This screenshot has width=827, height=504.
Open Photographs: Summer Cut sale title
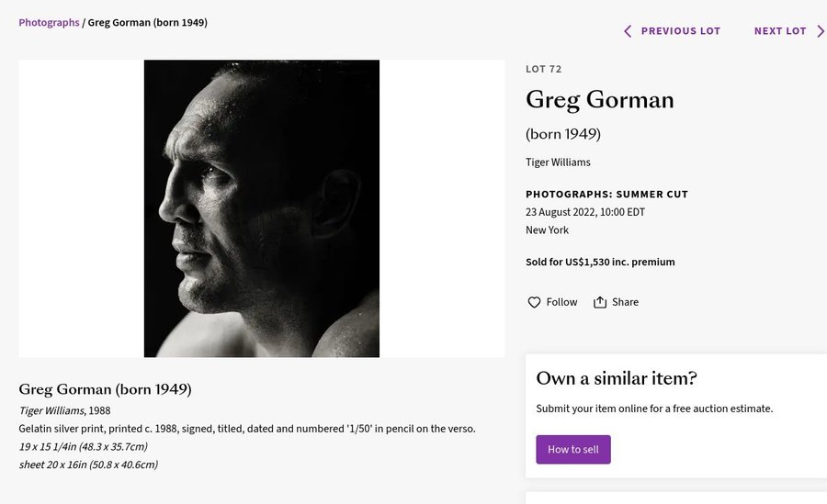[x=606, y=195]
